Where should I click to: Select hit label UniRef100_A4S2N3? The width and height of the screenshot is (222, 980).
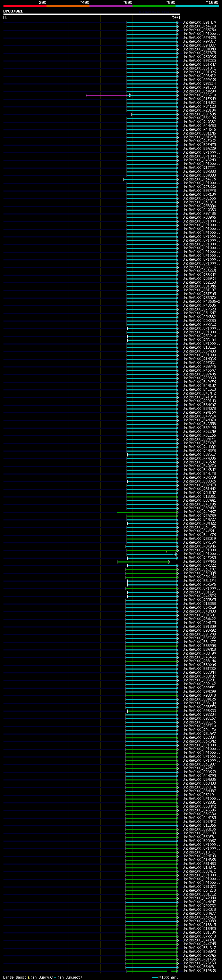pos(199,160)
